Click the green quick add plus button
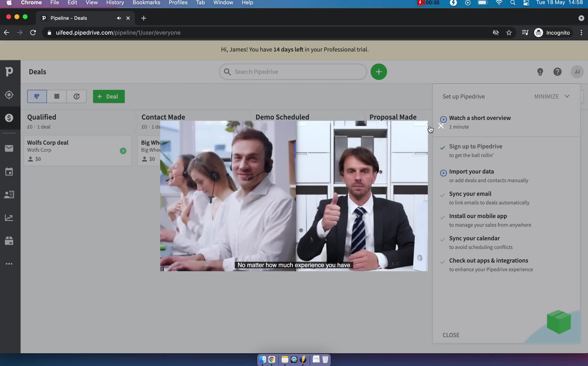Image resolution: width=588 pixels, height=366 pixels. [379, 72]
